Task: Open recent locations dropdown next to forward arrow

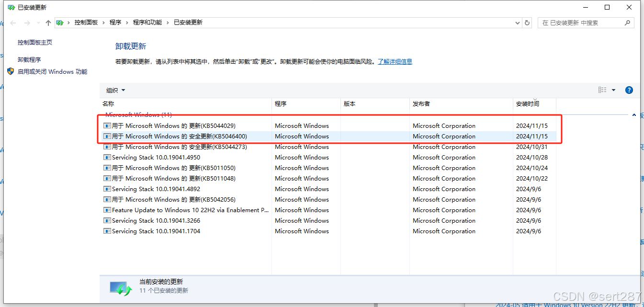Action: (x=38, y=23)
